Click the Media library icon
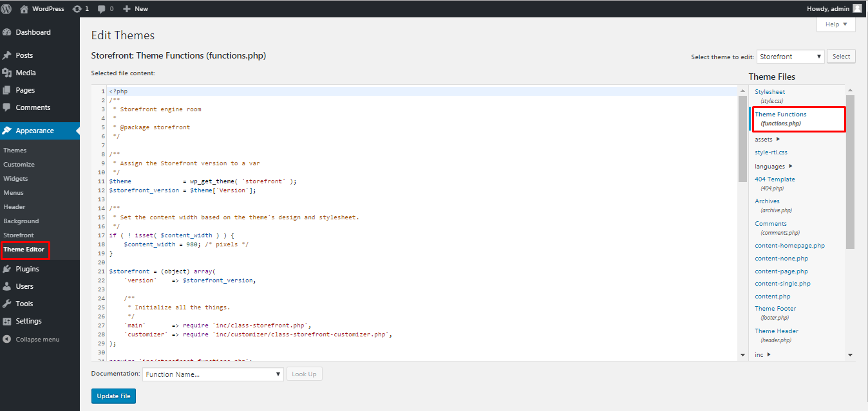Image resolution: width=868 pixels, height=411 pixels. pyautogui.click(x=7, y=73)
